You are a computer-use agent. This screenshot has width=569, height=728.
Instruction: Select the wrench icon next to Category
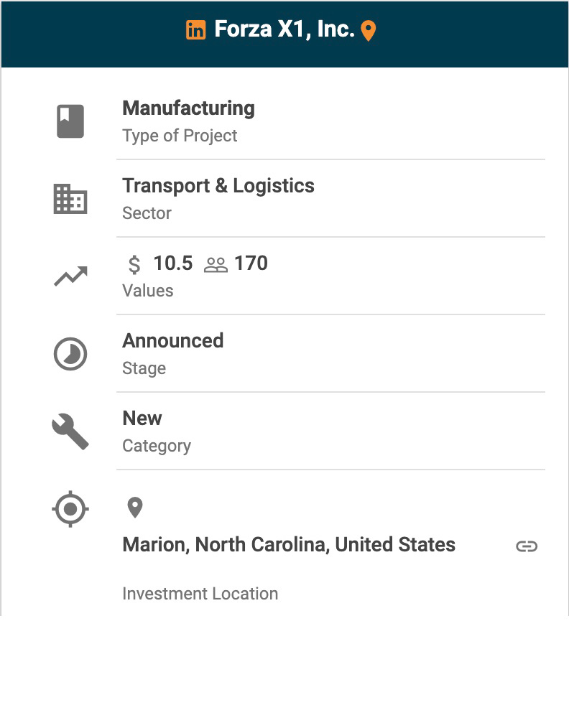[x=70, y=431]
